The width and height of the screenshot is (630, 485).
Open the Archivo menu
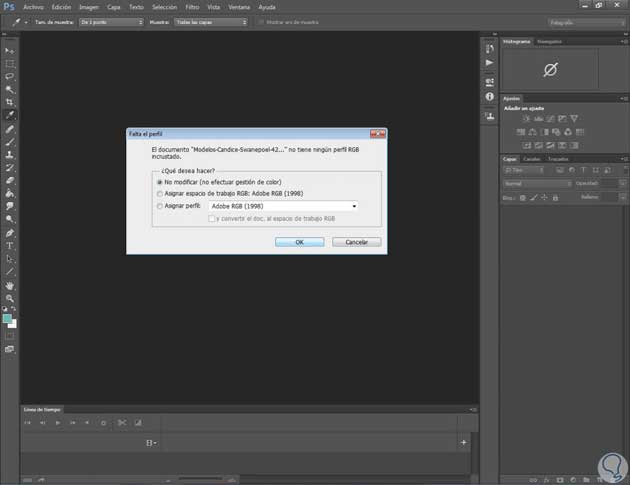tap(33, 7)
